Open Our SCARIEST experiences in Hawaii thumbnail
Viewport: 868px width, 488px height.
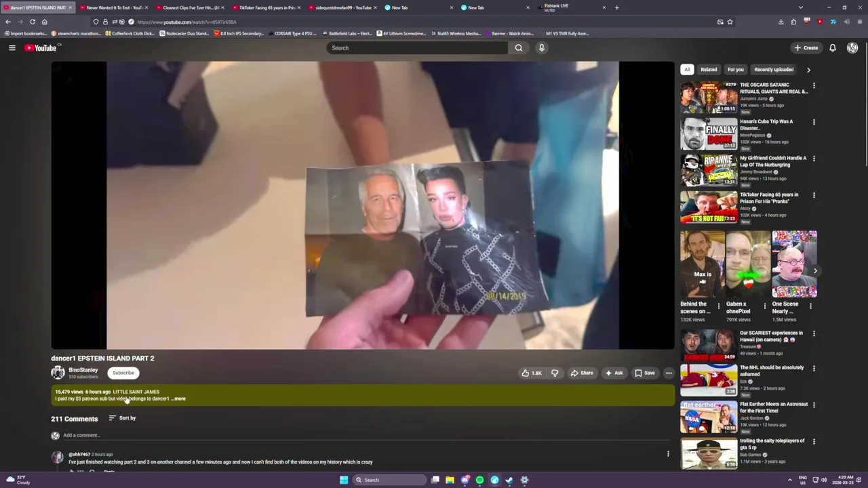click(x=709, y=345)
